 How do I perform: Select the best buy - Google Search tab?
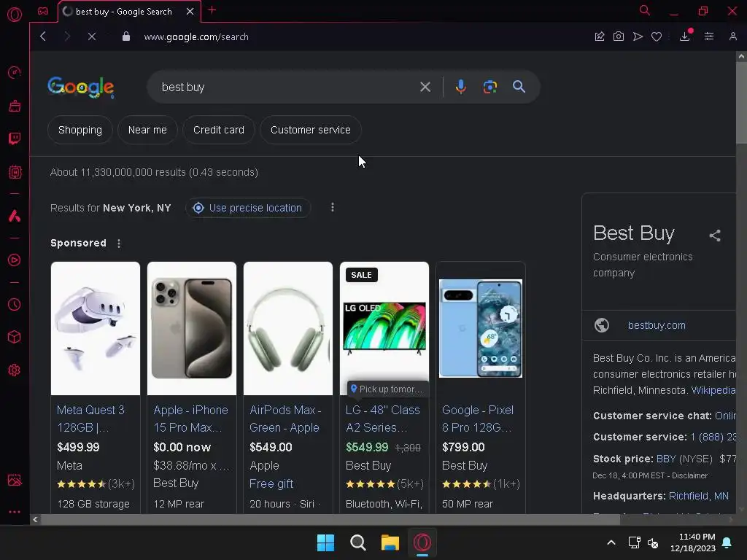tap(124, 12)
